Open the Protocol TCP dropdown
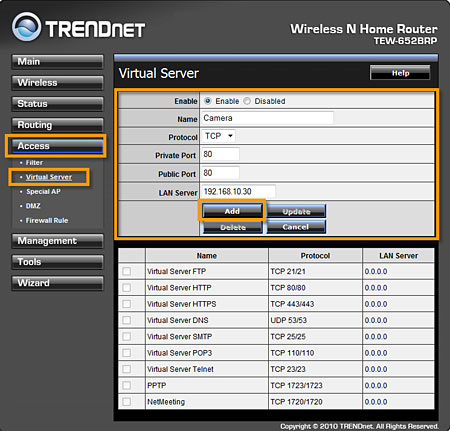 coord(218,136)
